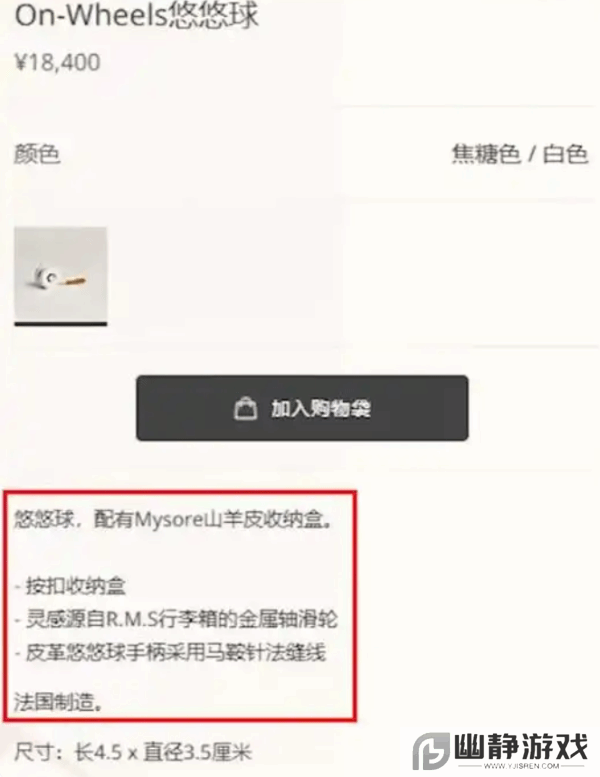The image size is (600, 777).
Task: Select the yo-yo product thumbnail image
Action: tap(60, 274)
